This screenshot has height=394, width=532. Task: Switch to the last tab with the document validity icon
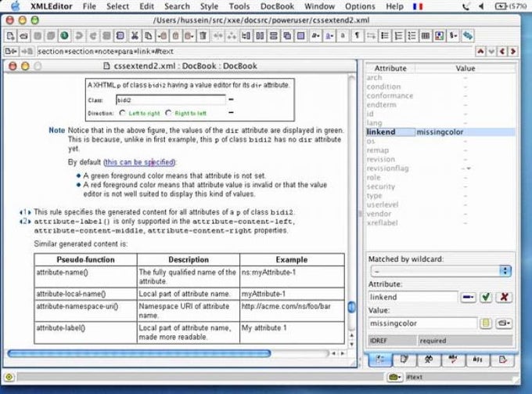502,360
